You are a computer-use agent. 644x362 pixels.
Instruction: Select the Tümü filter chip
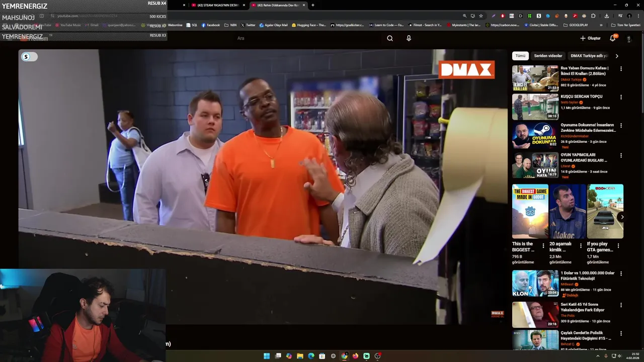coord(520,56)
